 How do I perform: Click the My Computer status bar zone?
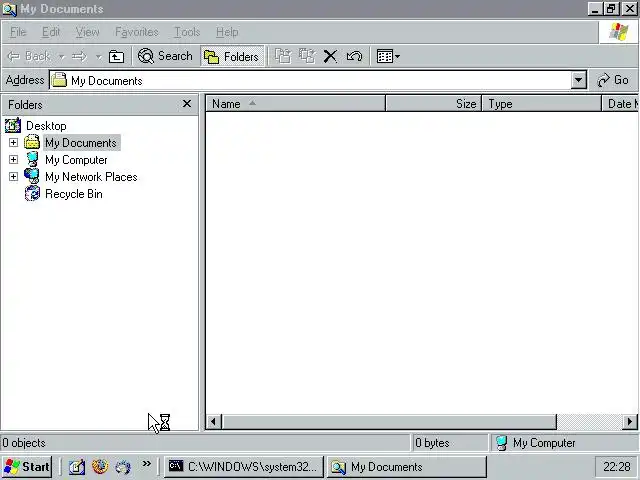[x=564, y=443]
